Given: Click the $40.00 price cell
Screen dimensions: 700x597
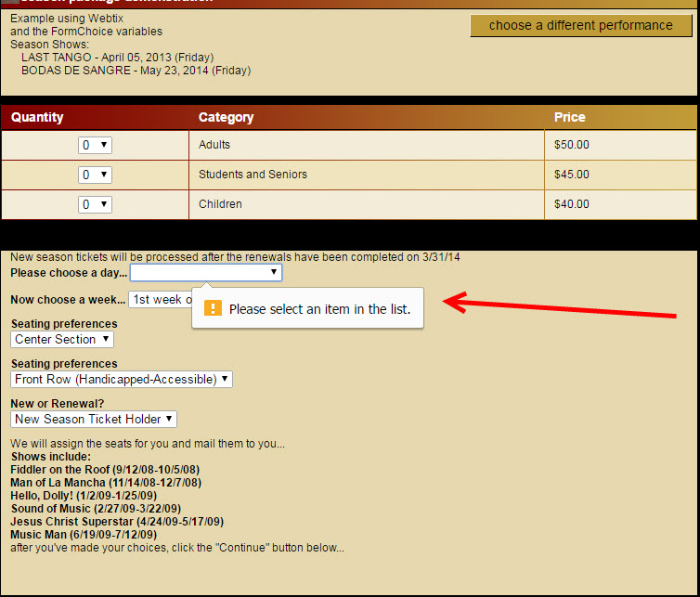Looking at the screenshot, I should coord(620,204).
